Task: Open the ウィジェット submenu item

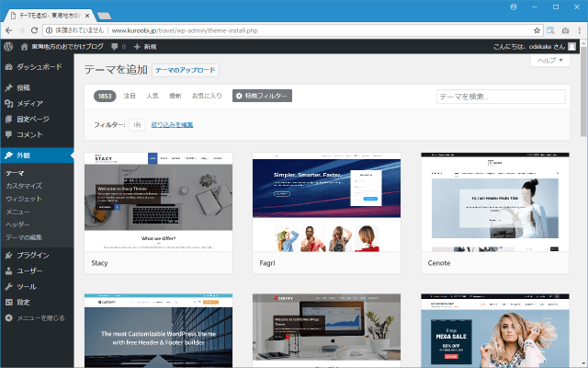Action: point(24,199)
